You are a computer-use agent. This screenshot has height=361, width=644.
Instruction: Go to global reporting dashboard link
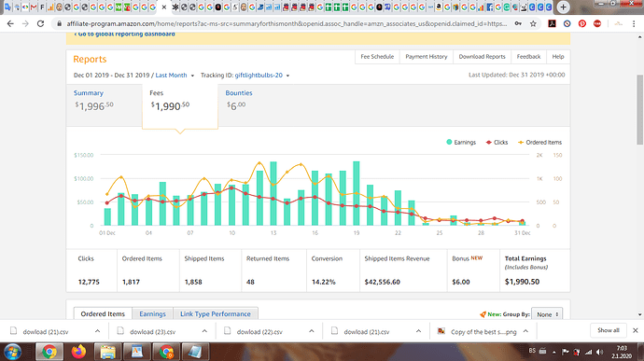(x=124, y=35)
